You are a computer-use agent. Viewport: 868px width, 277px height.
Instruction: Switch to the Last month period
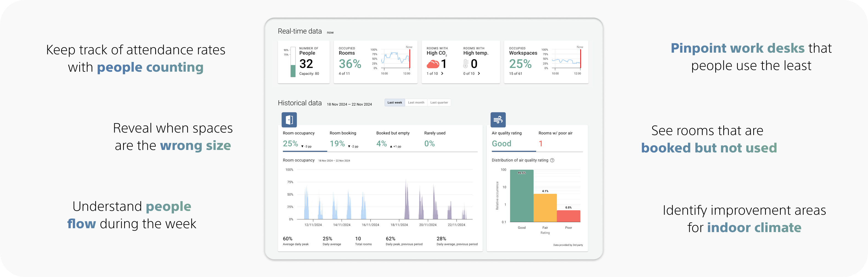point(416,103)
